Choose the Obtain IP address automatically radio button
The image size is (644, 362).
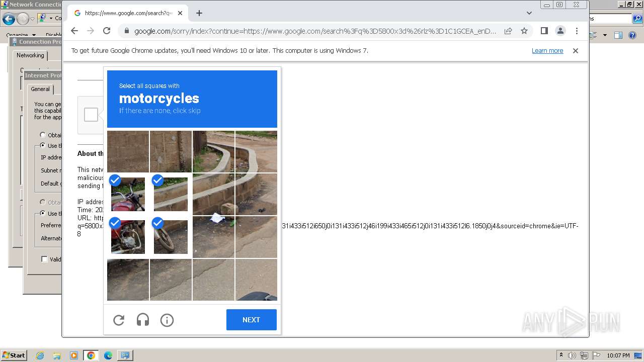coord(43,135)
